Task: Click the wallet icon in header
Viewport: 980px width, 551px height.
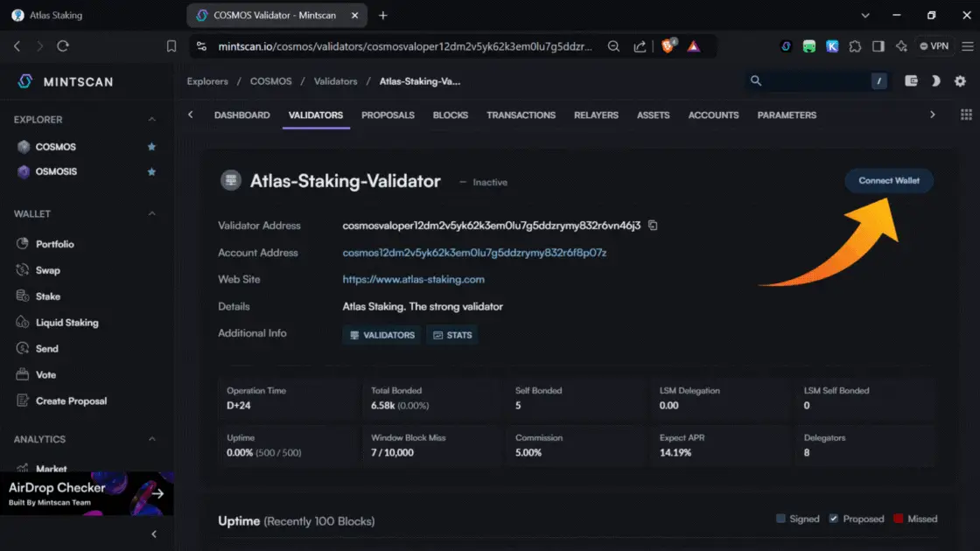Action: (911, 81)
